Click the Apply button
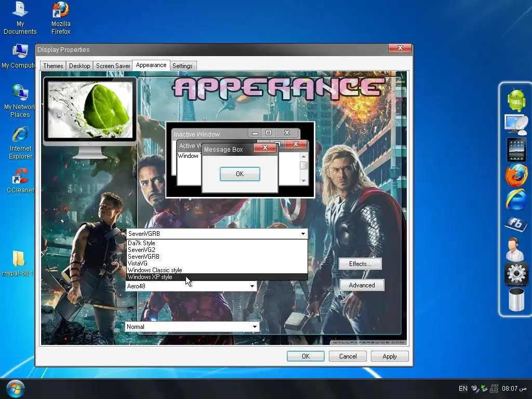Screen dimensions: 532x399 tap(390, 356)
